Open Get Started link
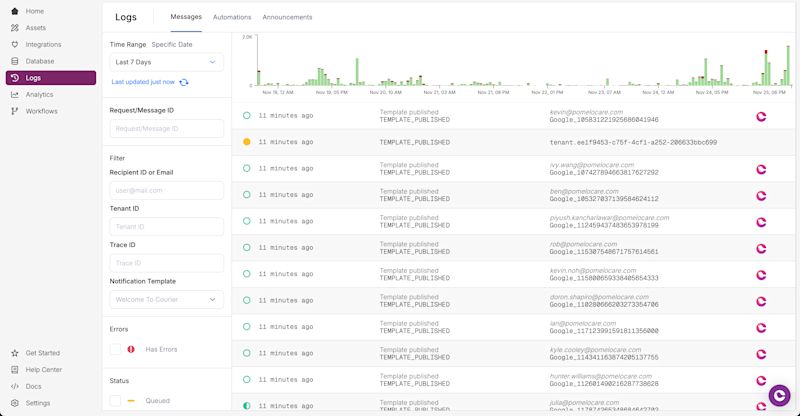This screenshot has width=800, height=416. pyautogui.click(x=43, y=353)
